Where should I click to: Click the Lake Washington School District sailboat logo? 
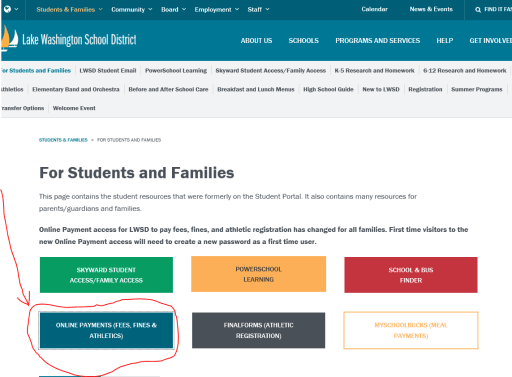click(9, 39)
